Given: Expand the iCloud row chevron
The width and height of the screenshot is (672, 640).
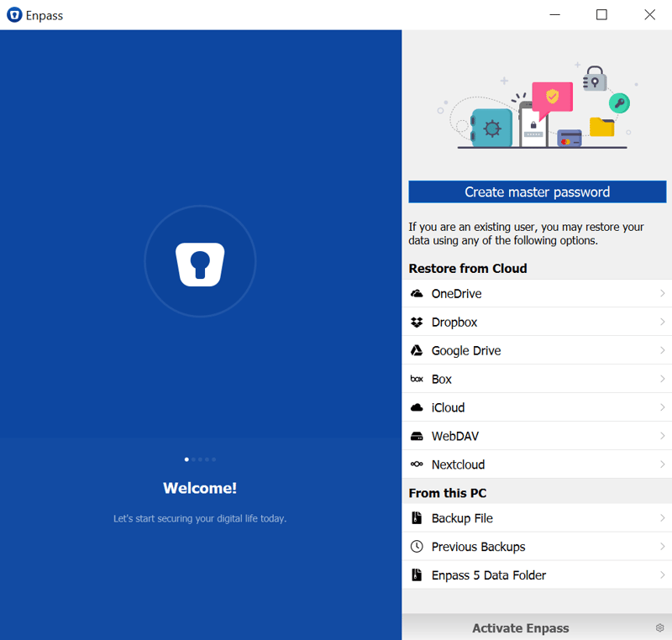Looking at the screenshot, I should tap(663, 407).
